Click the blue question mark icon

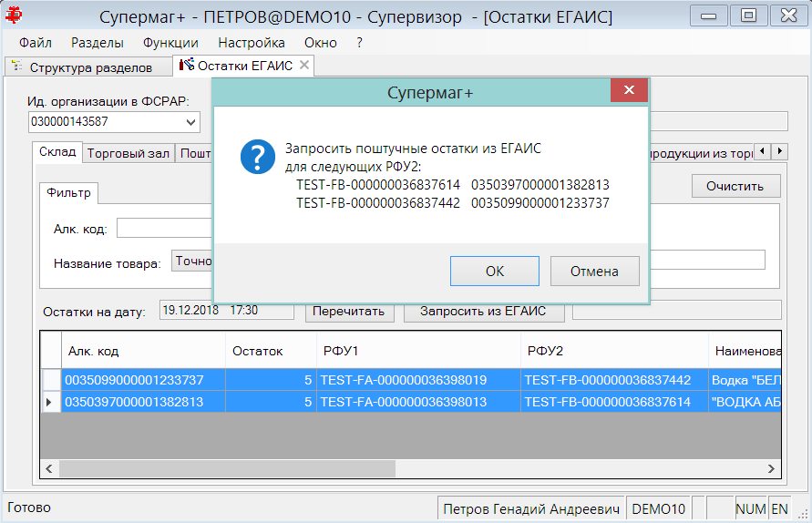tap(258, 157)
